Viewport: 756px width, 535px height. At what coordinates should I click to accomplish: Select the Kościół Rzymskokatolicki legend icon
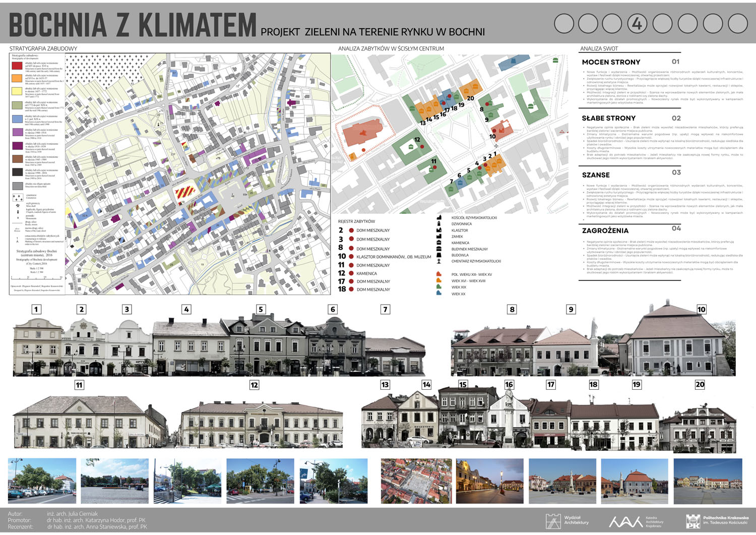[439, 218]
